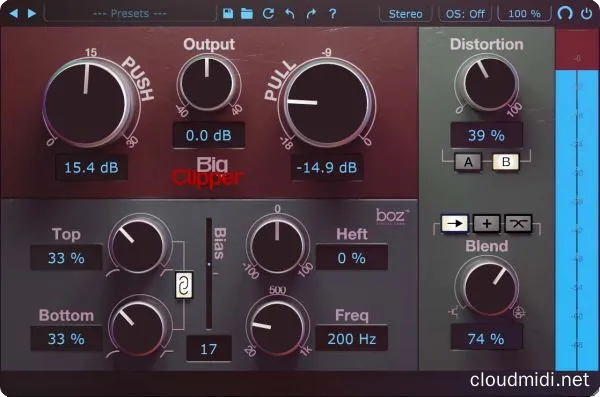Screen dimensions: 600x397
Task: Click the PULL knob
Action: click(327, 102)
